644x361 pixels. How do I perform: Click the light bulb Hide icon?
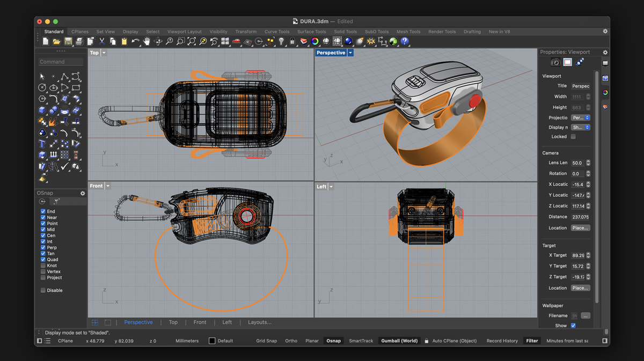pos(281,41)
